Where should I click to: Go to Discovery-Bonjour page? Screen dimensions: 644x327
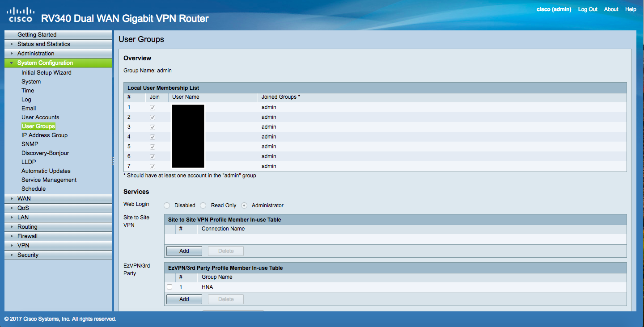tap(45, 153)
